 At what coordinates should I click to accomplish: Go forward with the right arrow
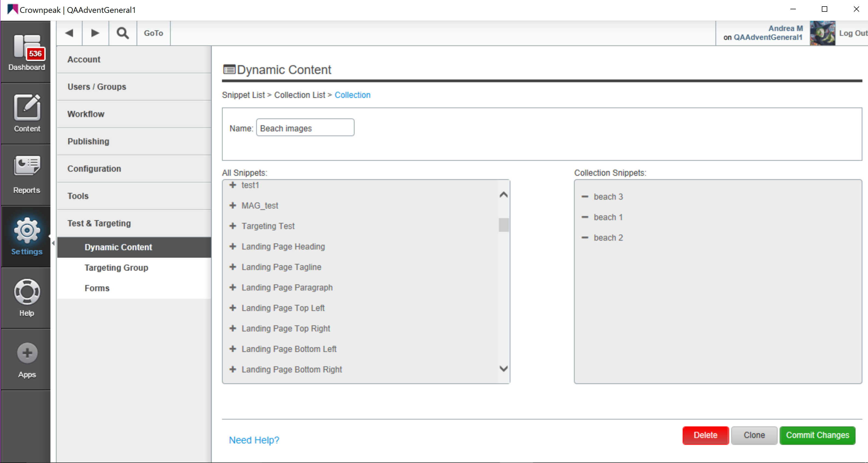[x=95, y=33]
